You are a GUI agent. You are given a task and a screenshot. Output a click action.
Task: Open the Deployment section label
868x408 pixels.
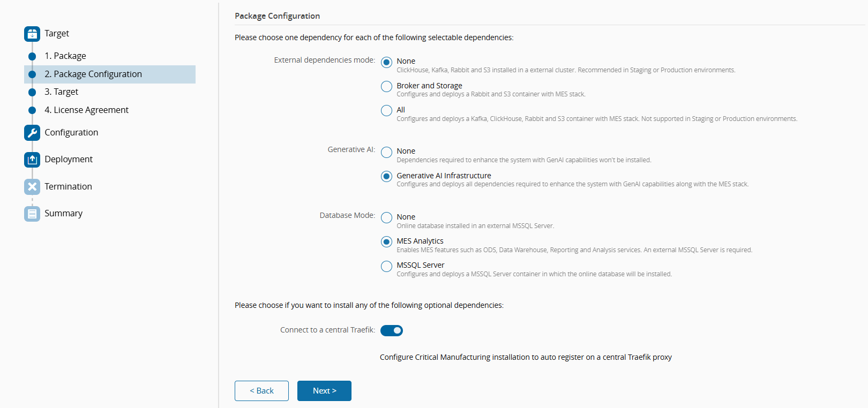(x=69, y=159)
